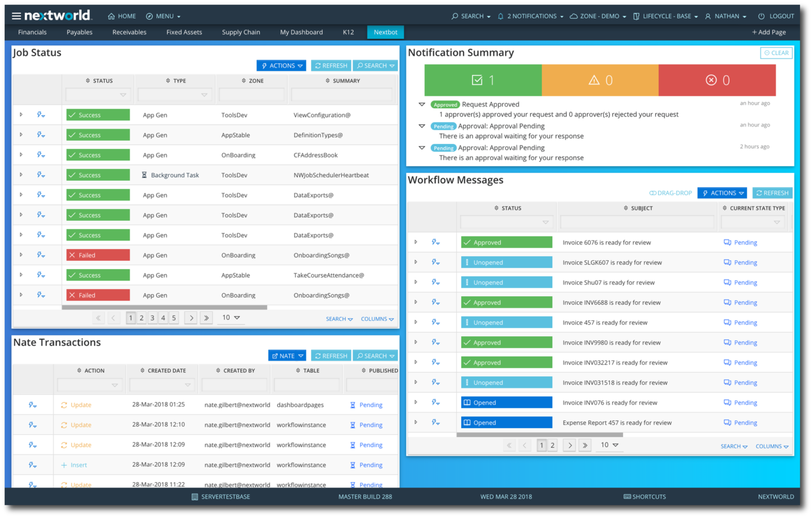The width and height of the screenshot is (812, 517).
Task: Collapse the two-hours-ago Approval Pending notification
Action: pos(422,148)
